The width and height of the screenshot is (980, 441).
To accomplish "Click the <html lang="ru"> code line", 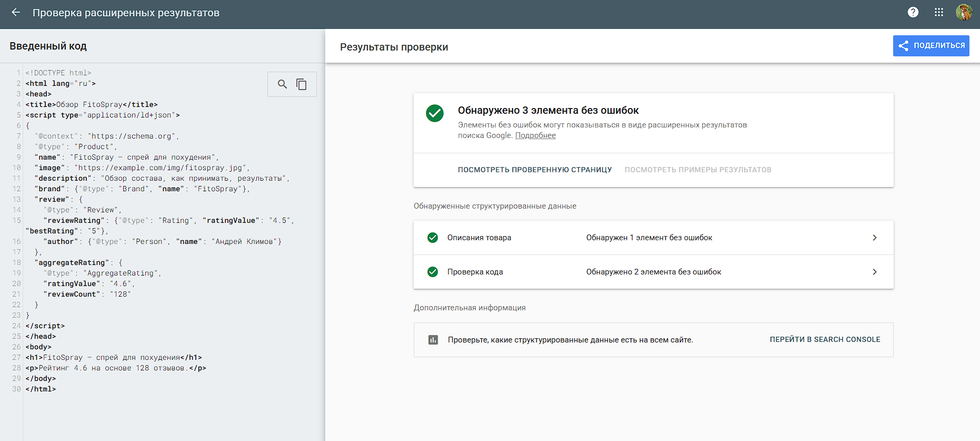I will (x=61, y=83).
